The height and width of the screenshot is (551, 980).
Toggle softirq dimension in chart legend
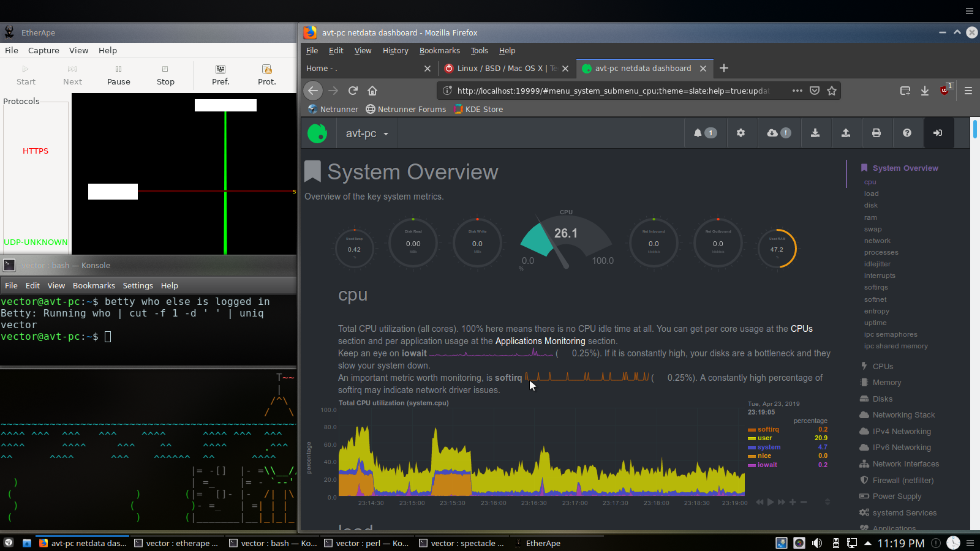click(x=768, y=429)
